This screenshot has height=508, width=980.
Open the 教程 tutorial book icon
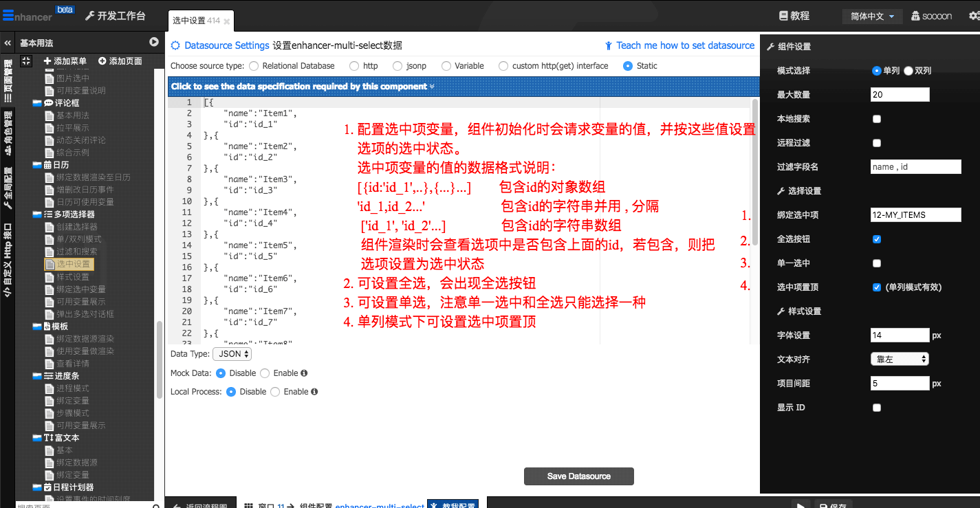point(783,16)
